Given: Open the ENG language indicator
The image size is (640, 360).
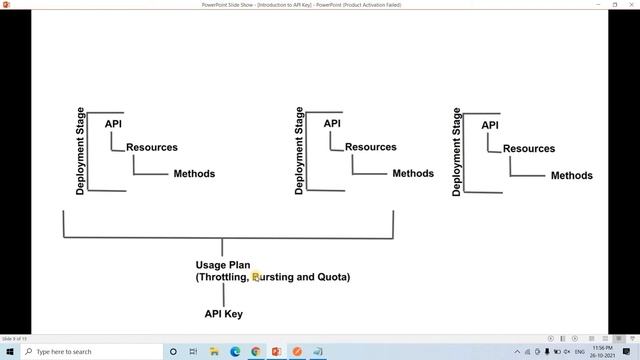Looking at the screenshot, I should (x=580, y=351).
